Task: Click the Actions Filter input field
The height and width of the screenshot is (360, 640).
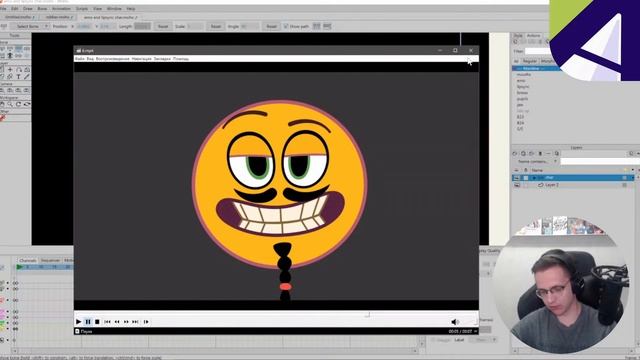Action: (x=538, y=51)
